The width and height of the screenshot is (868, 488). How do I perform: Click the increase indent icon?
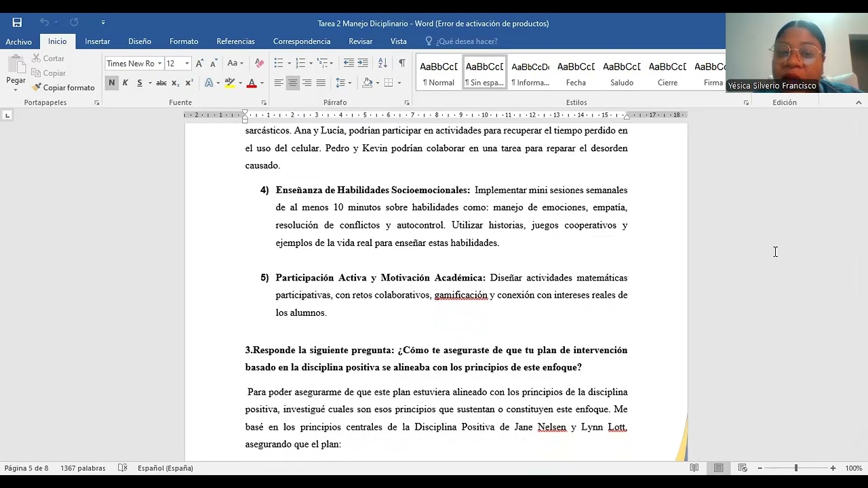click(x=363, y=63)
